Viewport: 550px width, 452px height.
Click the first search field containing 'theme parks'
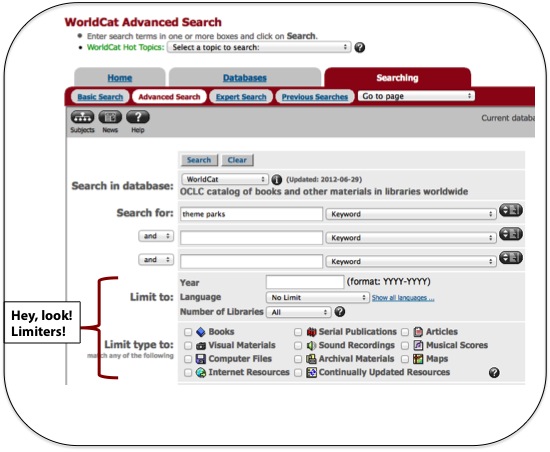pos(251,214)
